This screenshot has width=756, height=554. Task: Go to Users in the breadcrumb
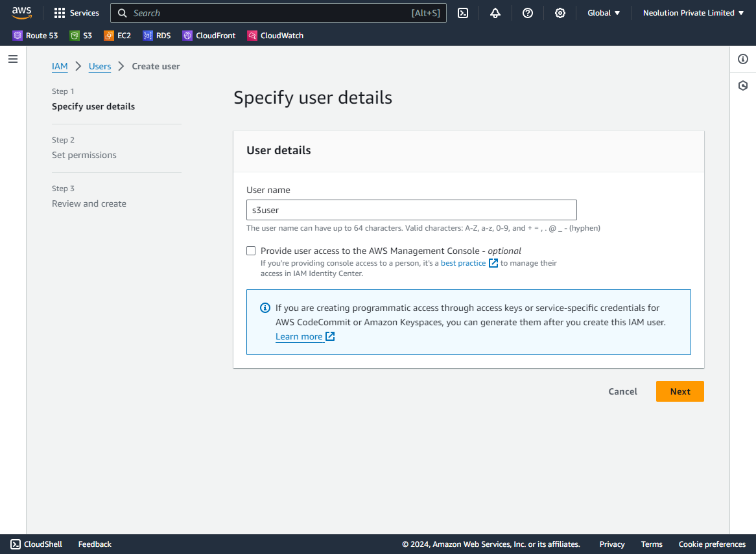coord(100,66)
